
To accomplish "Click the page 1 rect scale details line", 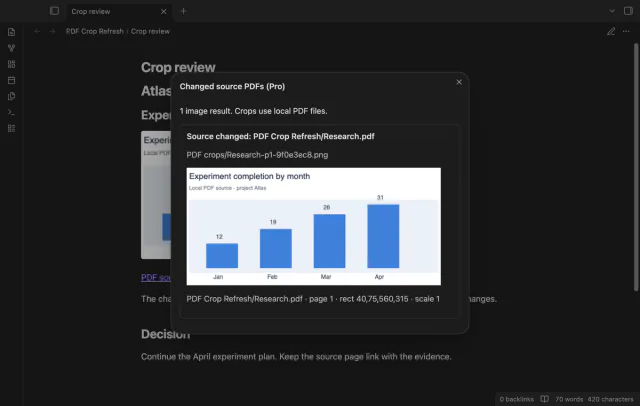I will pos(313,299).
